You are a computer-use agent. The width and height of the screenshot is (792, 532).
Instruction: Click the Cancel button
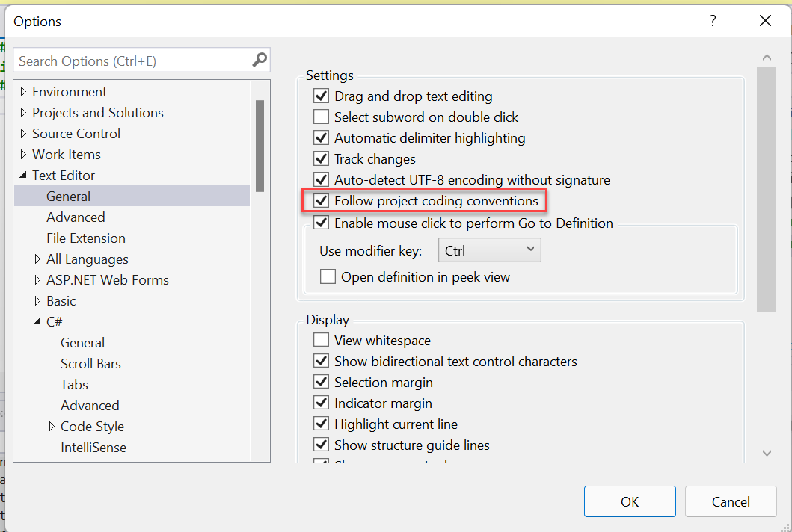(x=731, y=501)
